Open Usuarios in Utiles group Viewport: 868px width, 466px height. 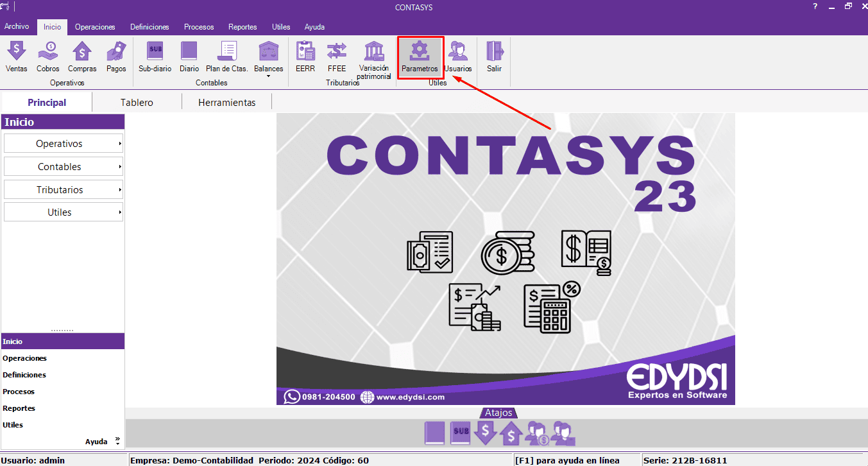click(x=458, y=56)
